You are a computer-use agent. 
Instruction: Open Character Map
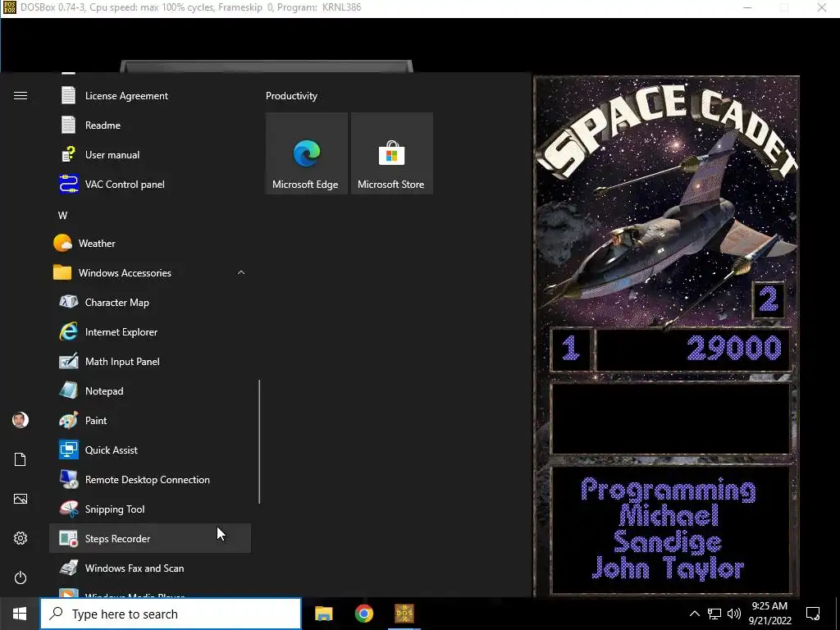point(150,302)
